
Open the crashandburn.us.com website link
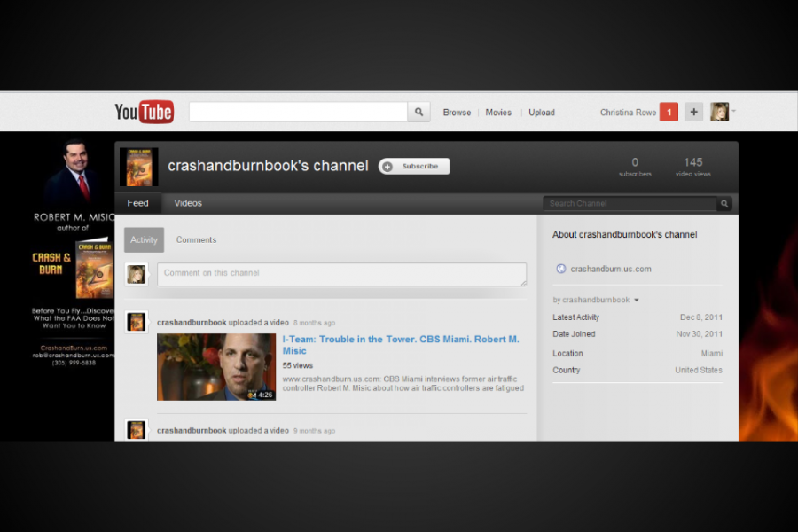coord(611,269)
